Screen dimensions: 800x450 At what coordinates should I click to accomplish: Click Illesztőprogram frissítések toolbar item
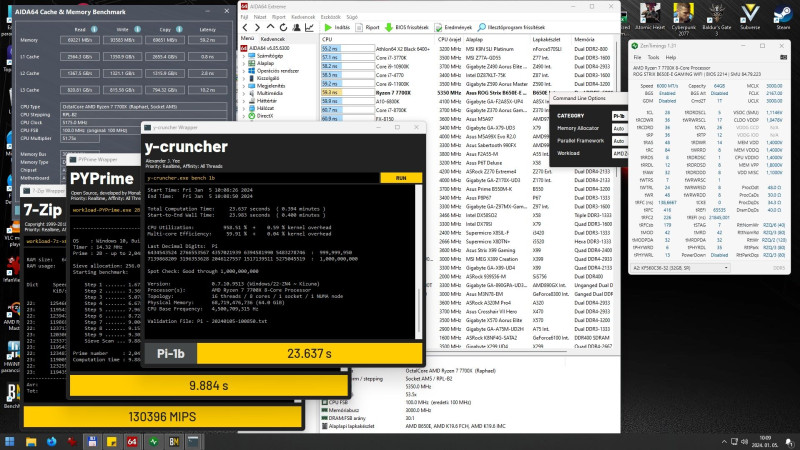(x=511, y=28)
